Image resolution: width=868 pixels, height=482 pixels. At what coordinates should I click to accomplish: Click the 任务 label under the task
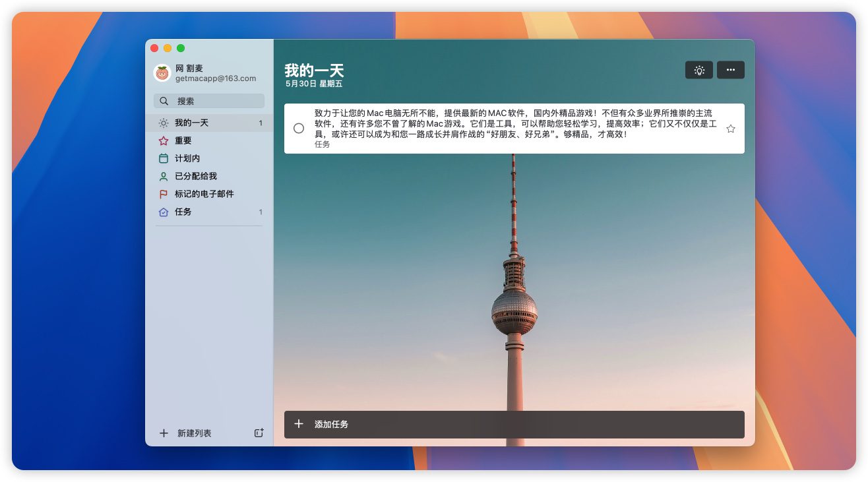coord(323,144)
